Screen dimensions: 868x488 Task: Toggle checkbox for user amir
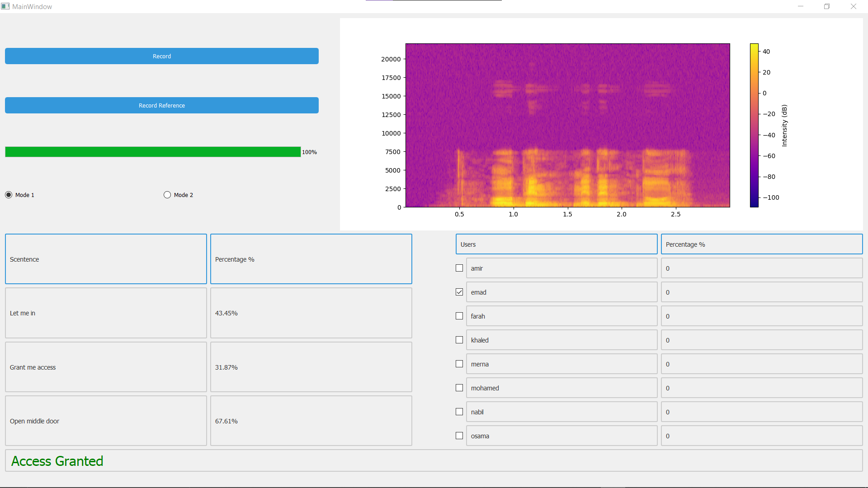[x=459, y=268]
